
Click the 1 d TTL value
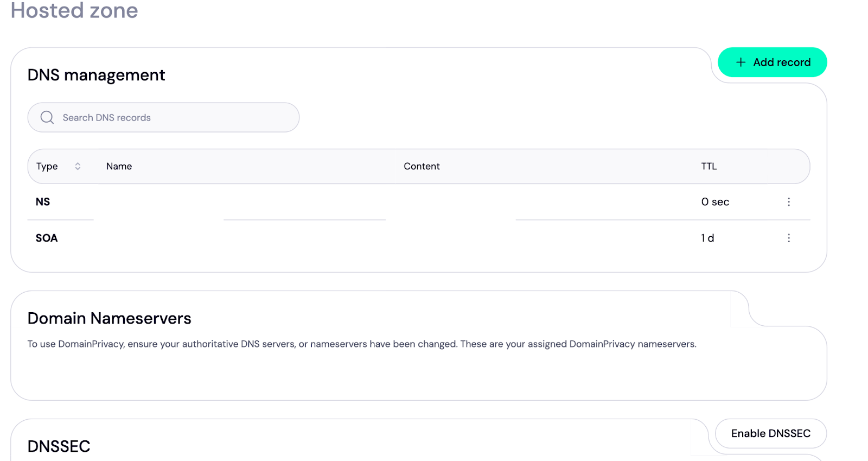click(707, 238)
